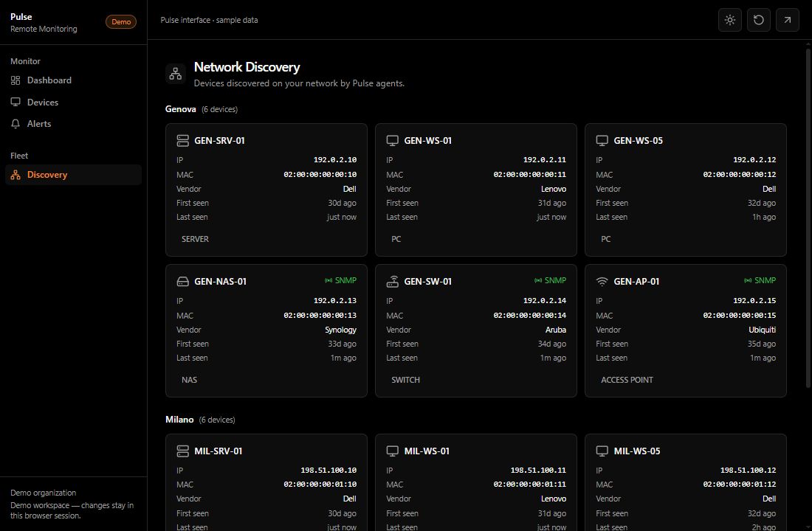Click the Network Discovery header icon
This screenshot has height=531, width=812.
(x=176, y=74)
